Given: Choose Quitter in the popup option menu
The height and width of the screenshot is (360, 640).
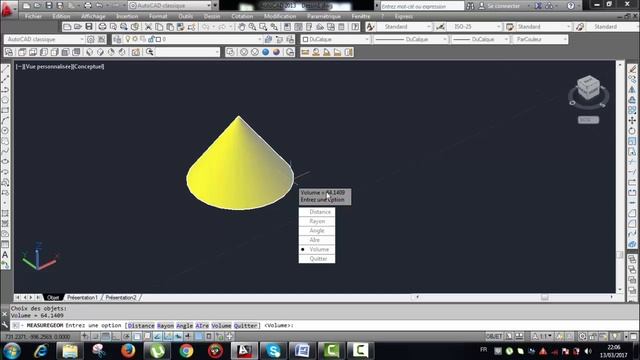Looking at the screenshot, I should [x=317, y=259].
